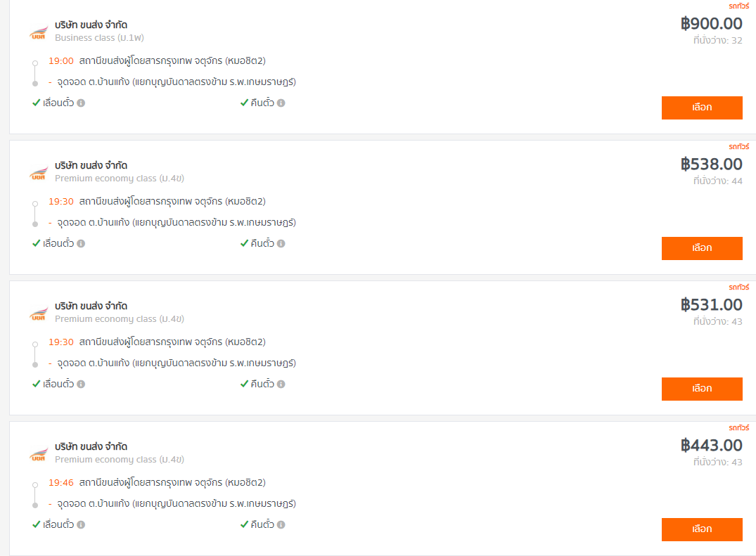Open คืนตั๋ว info icon on ฿538 trip
The height and width of the screenshot is (556, 756).
click(x=281, y=243)
